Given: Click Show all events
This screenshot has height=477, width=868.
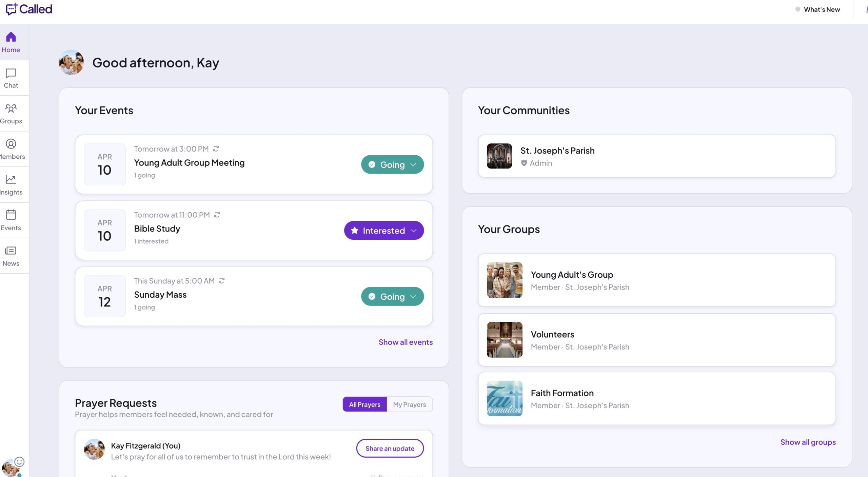Looking at the screenshot, I should (x=405, y=342).
